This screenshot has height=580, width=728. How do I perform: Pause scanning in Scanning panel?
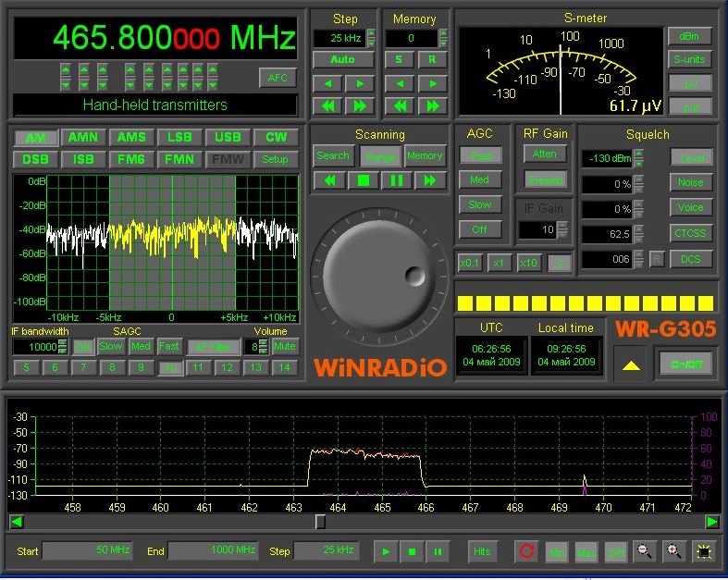click(397, 180)
